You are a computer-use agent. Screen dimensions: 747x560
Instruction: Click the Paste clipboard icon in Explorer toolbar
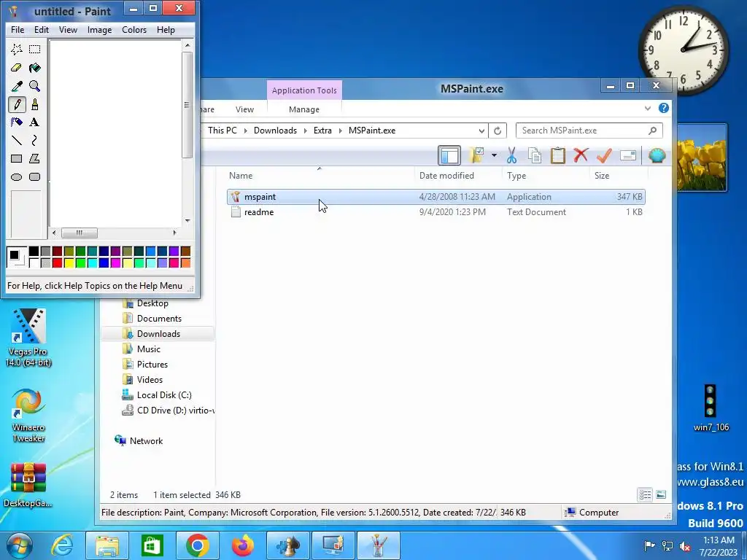[x=557, y=155]
